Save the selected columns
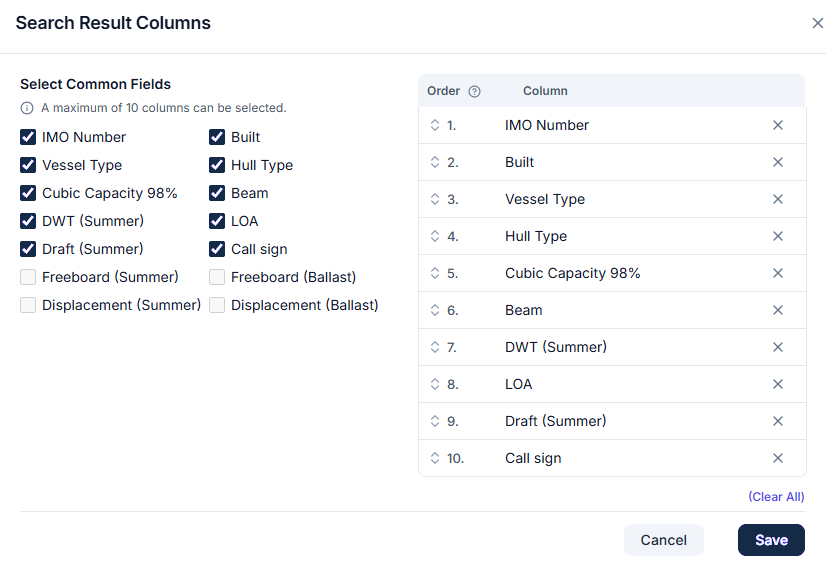 [x=771, y=540]
